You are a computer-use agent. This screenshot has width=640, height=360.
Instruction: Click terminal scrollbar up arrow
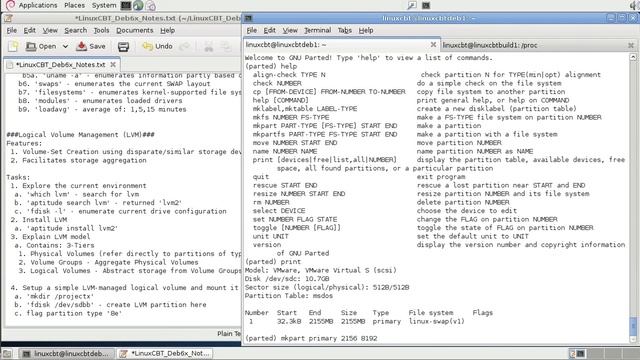pos(633,57)
